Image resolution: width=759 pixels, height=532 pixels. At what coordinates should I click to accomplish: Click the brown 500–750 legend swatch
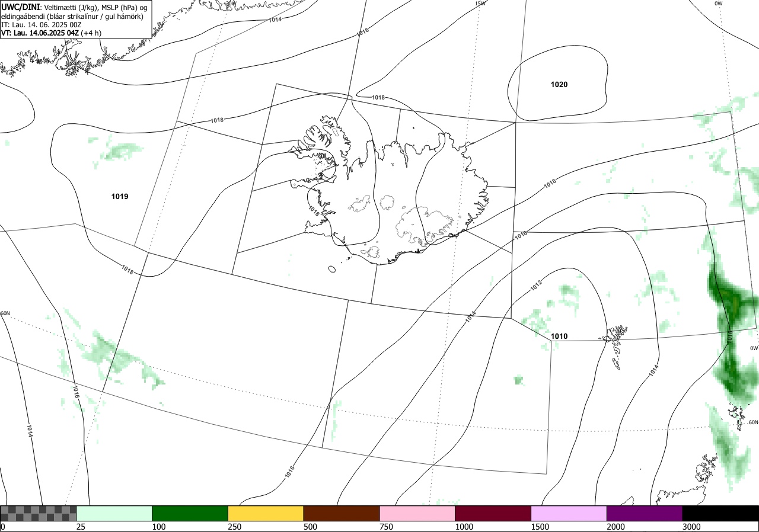[342, 513]
